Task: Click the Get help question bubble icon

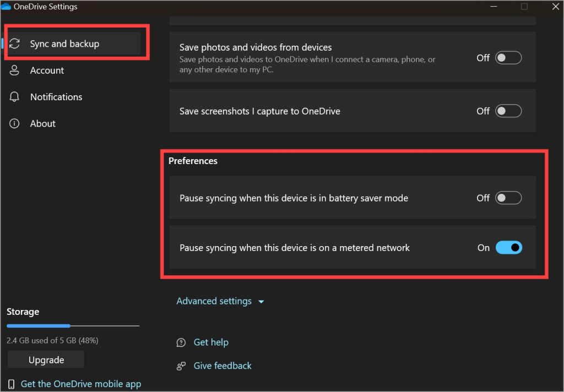Action: pos(181,342)
